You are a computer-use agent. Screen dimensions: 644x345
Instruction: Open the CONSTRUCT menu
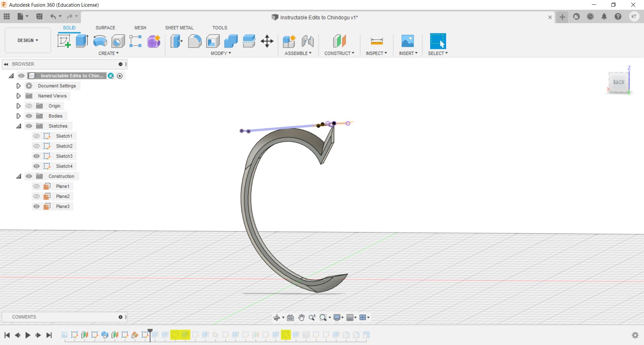339,53
